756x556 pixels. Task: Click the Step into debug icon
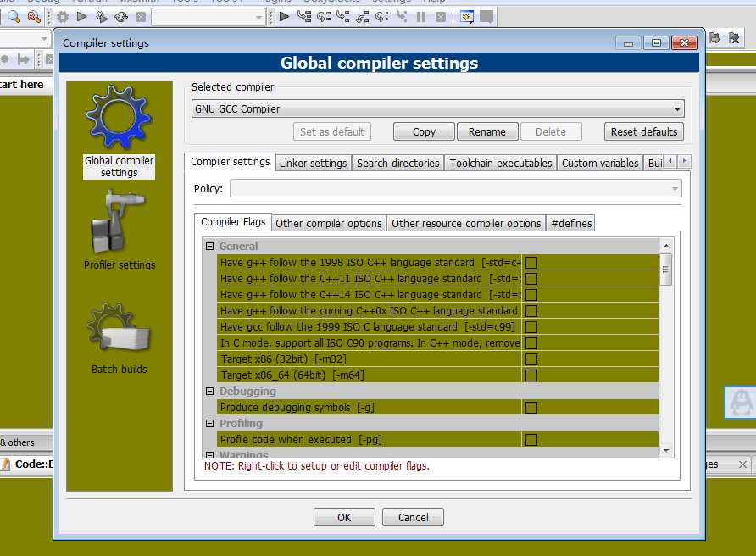pyautogui.click(x=342, y=17)
